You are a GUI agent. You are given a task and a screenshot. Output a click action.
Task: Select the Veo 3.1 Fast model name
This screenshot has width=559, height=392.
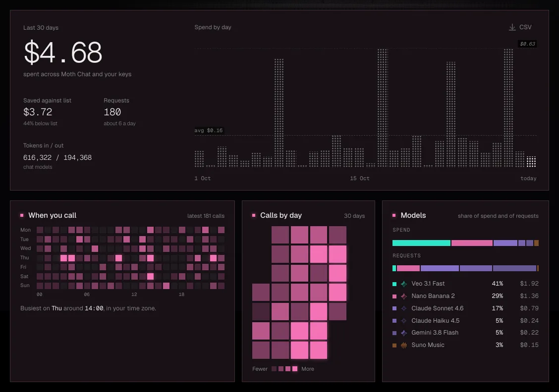[428, 284]
